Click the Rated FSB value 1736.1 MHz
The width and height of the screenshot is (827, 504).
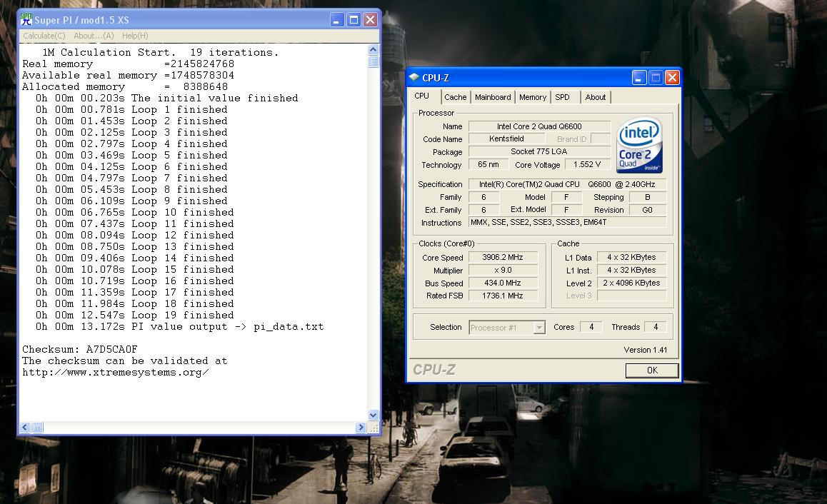pos(503,296)
